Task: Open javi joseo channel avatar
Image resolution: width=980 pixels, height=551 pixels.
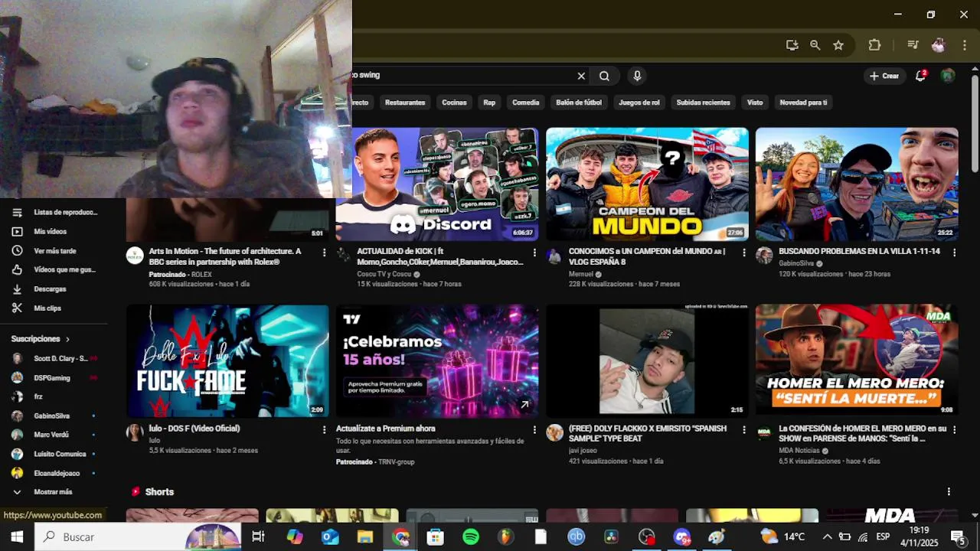Action: (x=554, y=433)
